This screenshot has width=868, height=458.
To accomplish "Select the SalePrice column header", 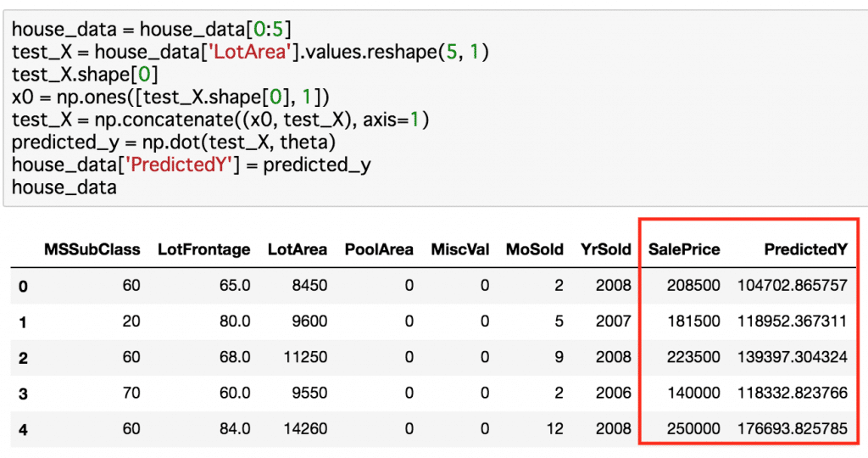I will pyautogui.click(x=684, y=249).
